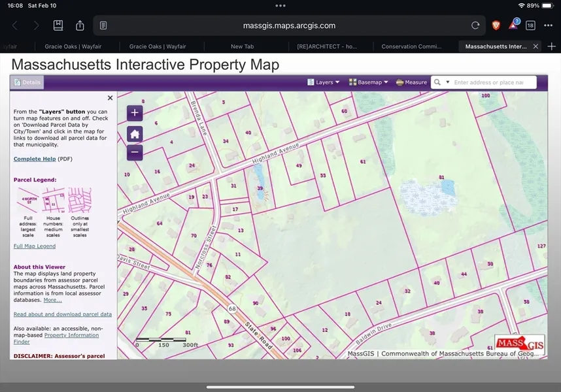Toggle the Details panel
The width and height of the screenshot is (561, 392).
[x=27, y=82]
